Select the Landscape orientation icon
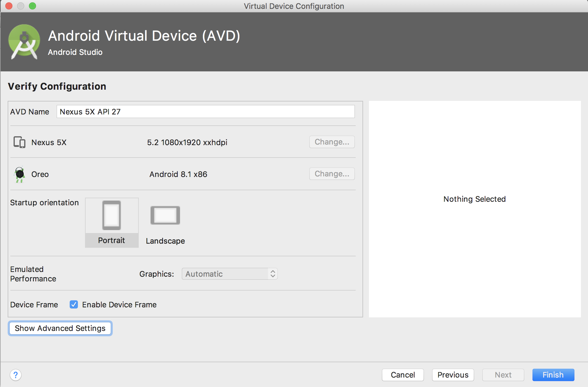Image resolution: width=588 pixels, height=387 pixels. coord(165,215)
